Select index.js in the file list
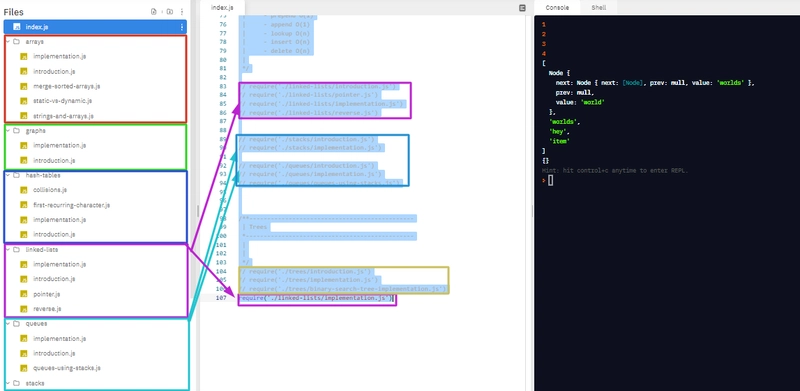Screen dimensions: 800x391 [x=95, y=27]
